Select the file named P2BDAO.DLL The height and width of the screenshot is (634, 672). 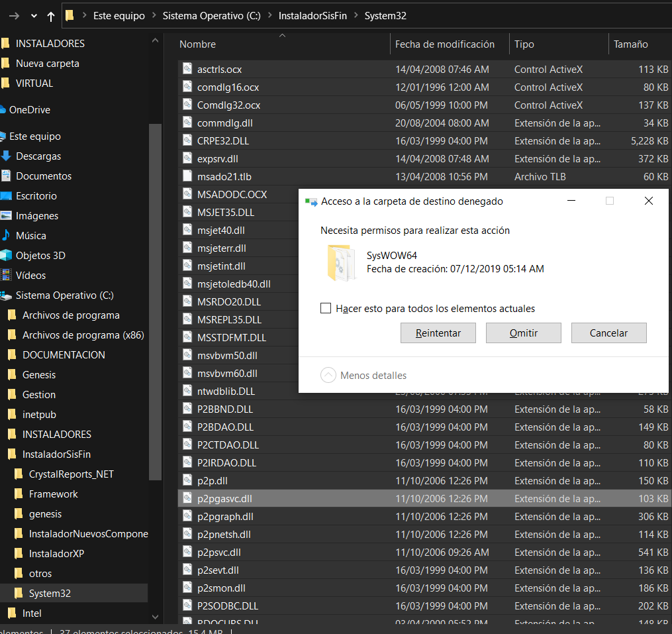tap(225, 427)
